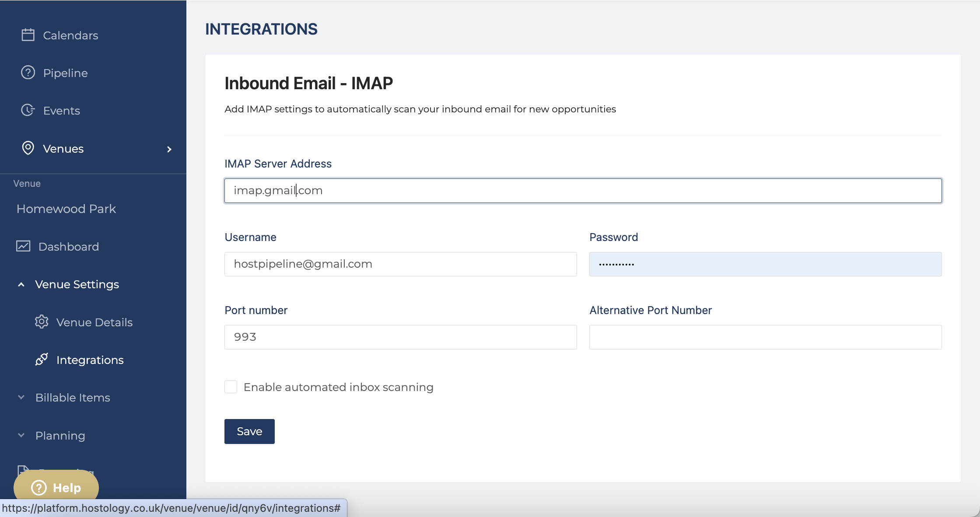Click the Events clock icon
The height and width of the screenshot is (517, 980).
tap(28, 110)
